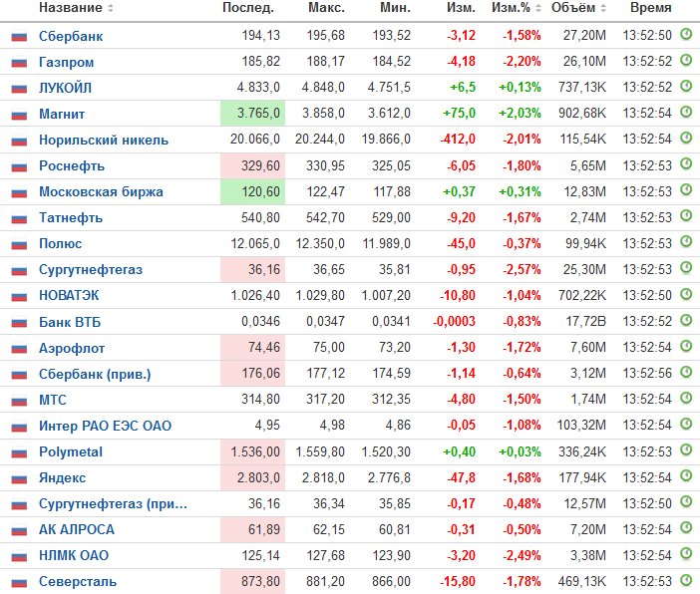
Task: Open the Сбербанк (прив.) stock link
Action: click(95, 374)
